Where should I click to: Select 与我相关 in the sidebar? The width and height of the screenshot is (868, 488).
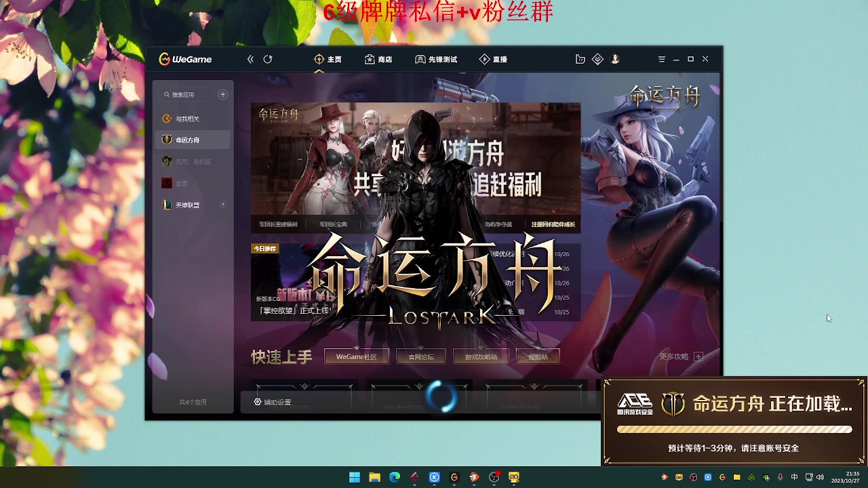tap(193, 119)
